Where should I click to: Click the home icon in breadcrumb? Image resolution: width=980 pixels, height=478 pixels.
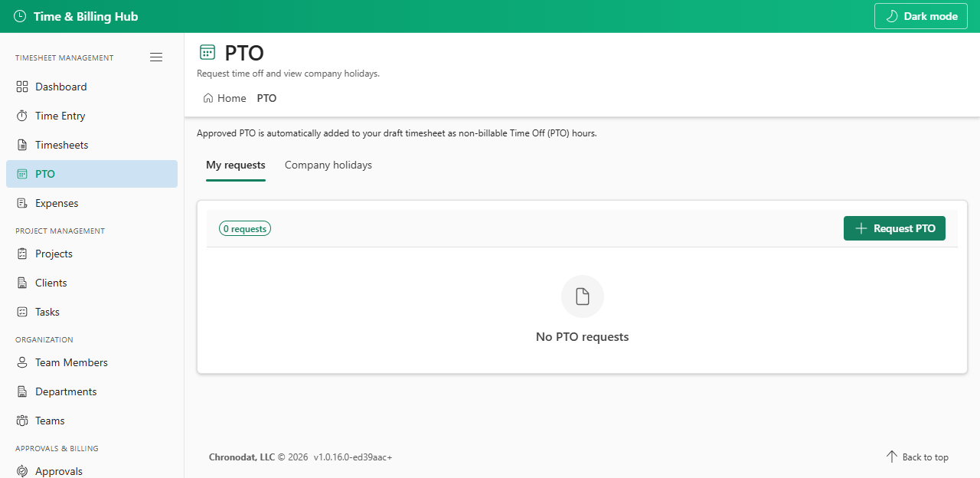[x=208, y=98]
